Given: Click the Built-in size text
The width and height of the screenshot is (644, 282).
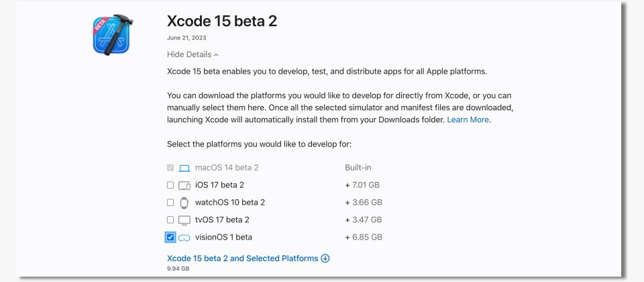Looking at the screenshot, I should (x=358, y=168).
